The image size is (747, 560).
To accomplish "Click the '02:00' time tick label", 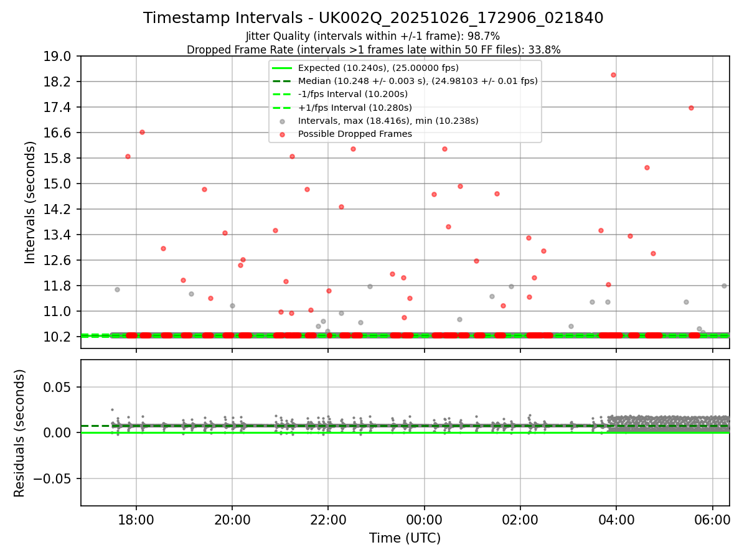I will click(x=520, y=520).
